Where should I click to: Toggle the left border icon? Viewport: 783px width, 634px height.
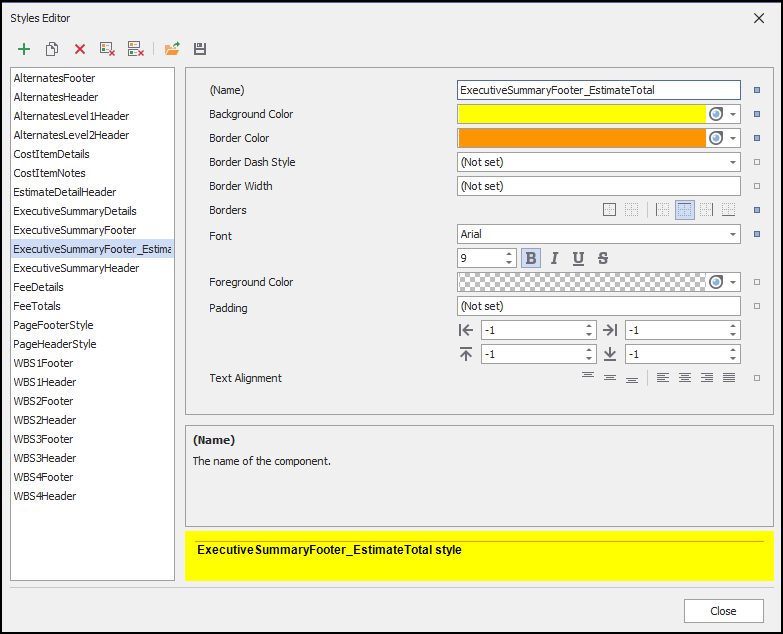662,210
